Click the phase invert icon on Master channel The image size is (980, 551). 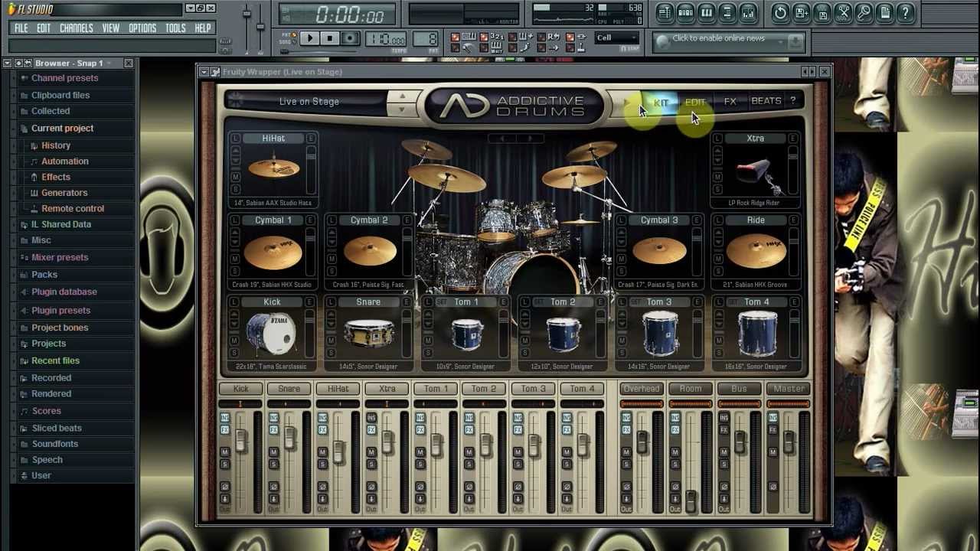(773, 487)
